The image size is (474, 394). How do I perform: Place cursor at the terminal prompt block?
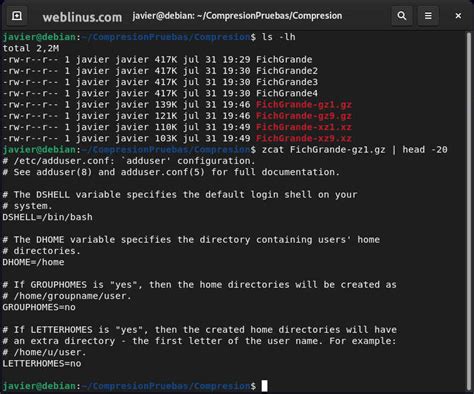[x=264, y=386]
